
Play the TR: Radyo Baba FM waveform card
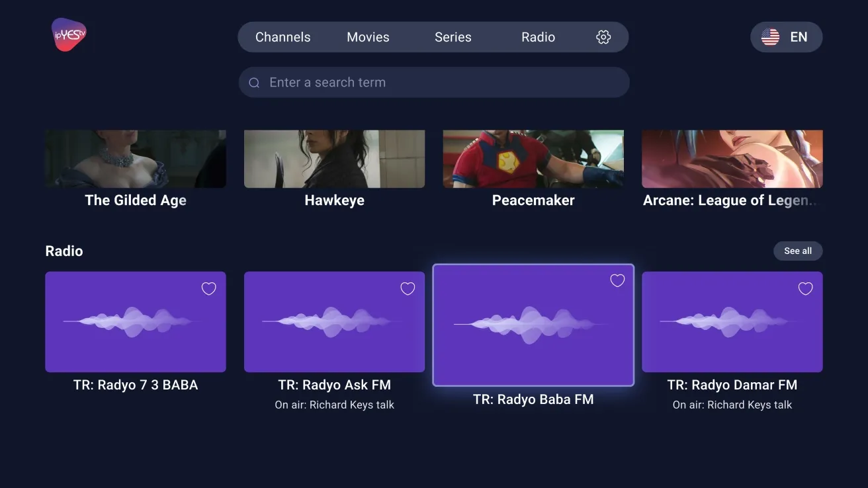(533, 325)
